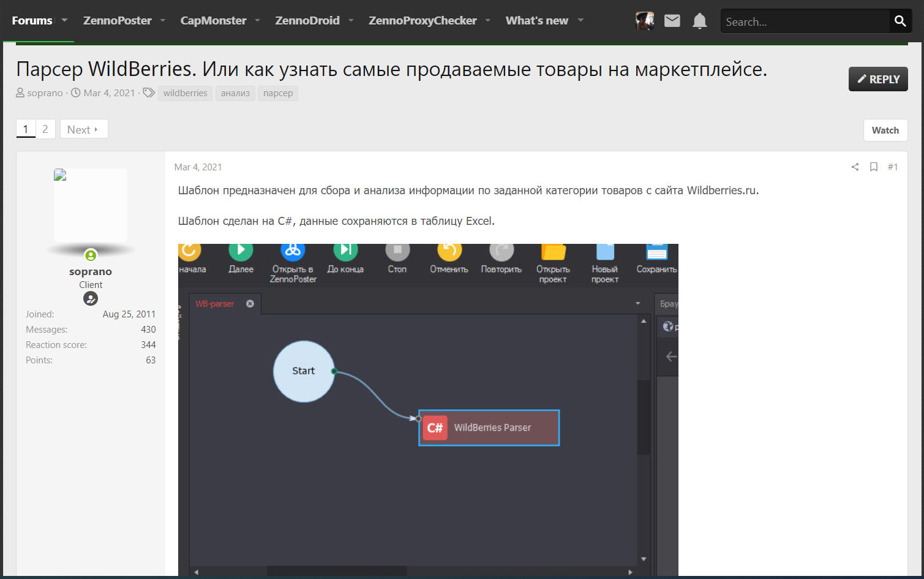Click the vertical scrollbar up arrow
Screen dimensions: 924x579
(x=644, y=321)
